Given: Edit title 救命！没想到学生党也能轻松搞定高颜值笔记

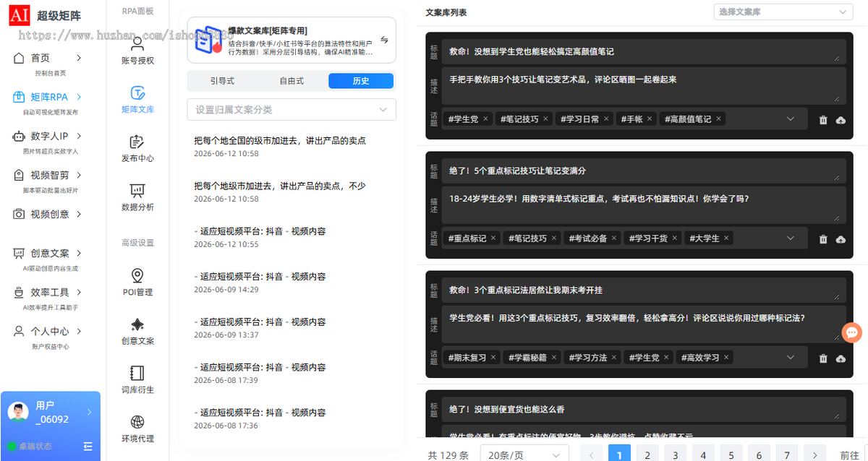Looking at the screenshot, I should tap(644, 51).
